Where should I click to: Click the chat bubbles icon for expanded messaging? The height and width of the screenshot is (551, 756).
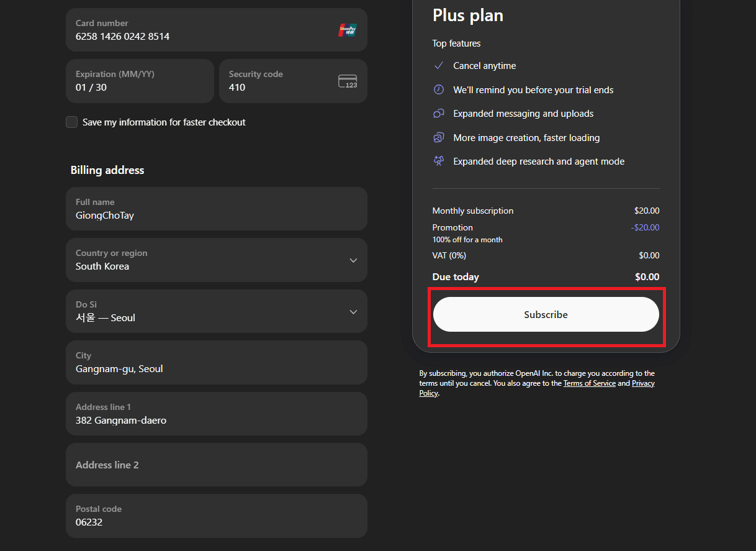click(439, 114)
